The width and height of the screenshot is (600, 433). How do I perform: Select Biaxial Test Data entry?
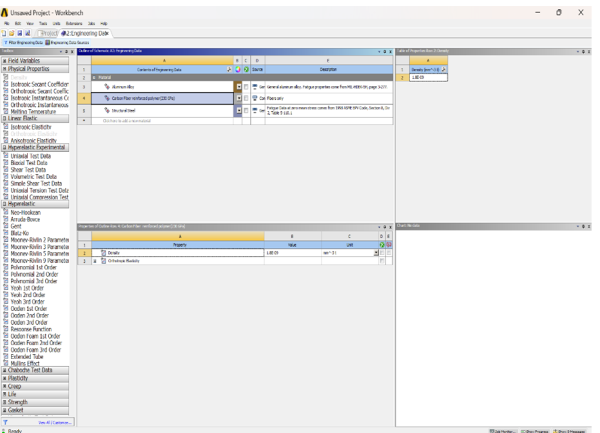(x=29, y=163)
